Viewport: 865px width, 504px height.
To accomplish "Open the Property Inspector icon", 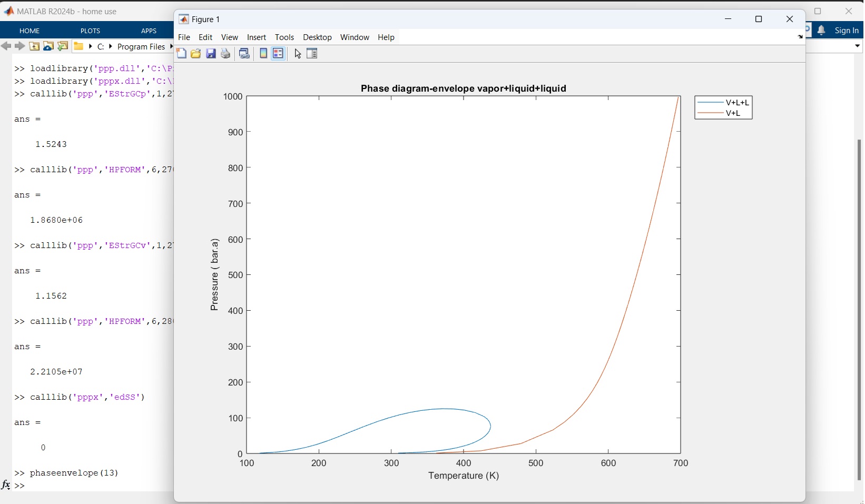I will (312, 53).
